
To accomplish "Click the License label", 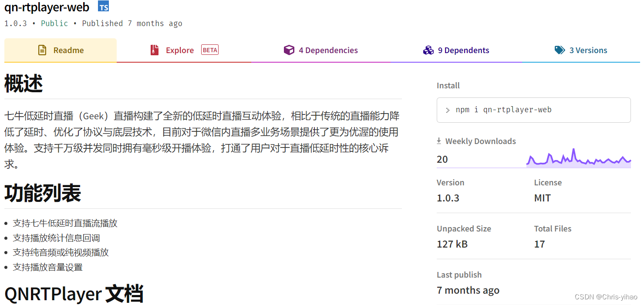I will 548,183.
